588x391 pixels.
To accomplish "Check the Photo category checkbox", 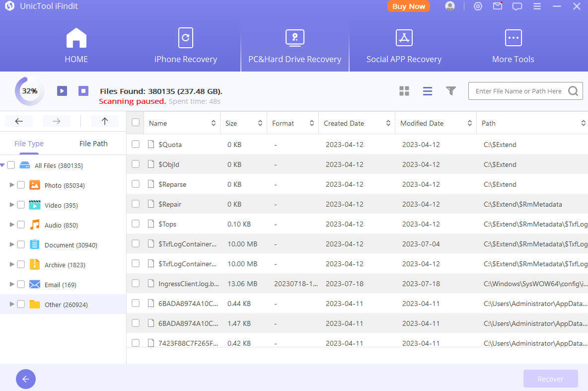I will tap(21, 185).
